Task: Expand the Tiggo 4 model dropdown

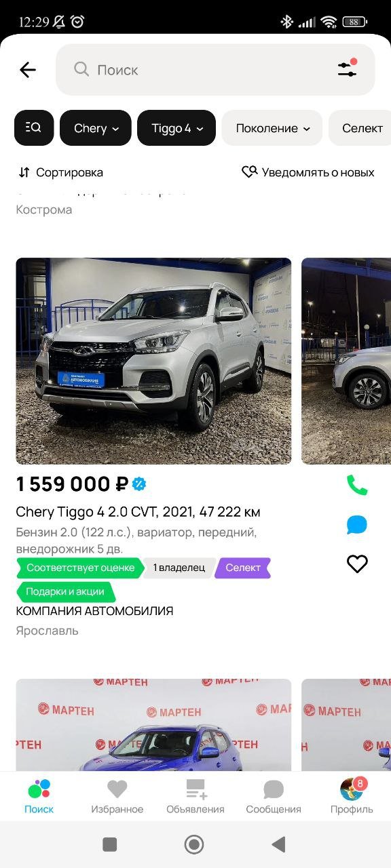Action: coord(176,128)
